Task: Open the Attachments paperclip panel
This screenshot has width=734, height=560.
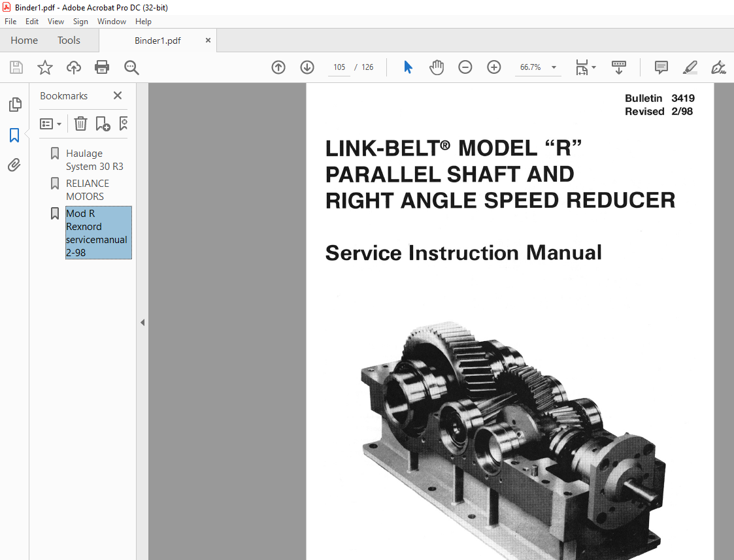Action: [x=14, y=165]
